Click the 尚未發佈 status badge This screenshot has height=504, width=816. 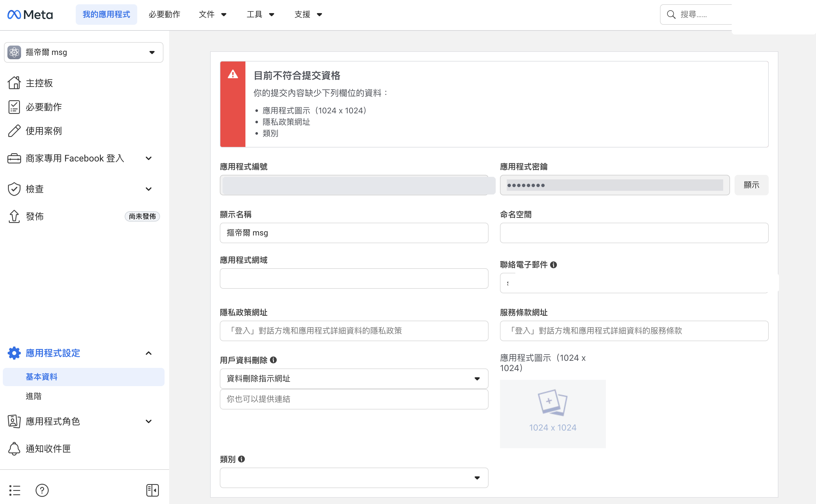point(142,216)
